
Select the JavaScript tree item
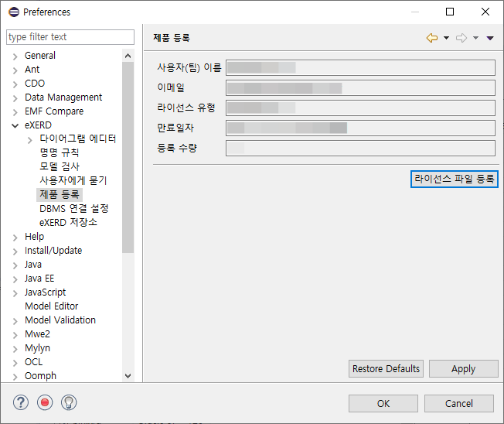45,292
